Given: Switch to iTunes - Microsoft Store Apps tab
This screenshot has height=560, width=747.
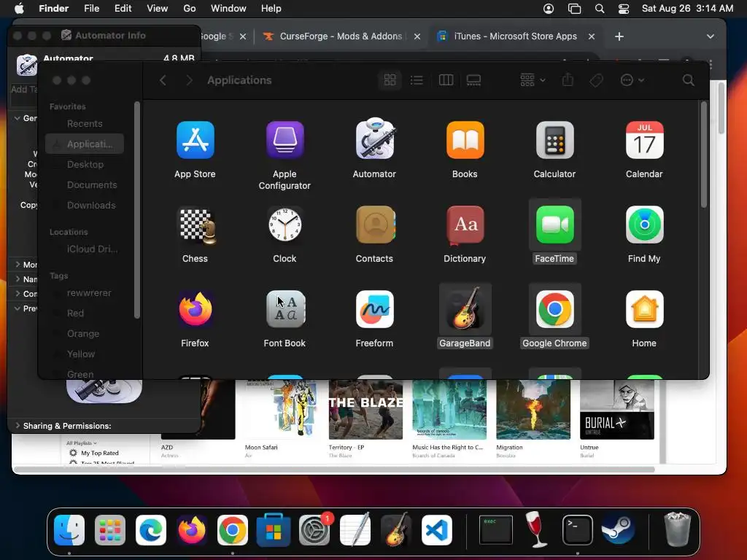Looking at the screenshot, I should click(516, 36).
